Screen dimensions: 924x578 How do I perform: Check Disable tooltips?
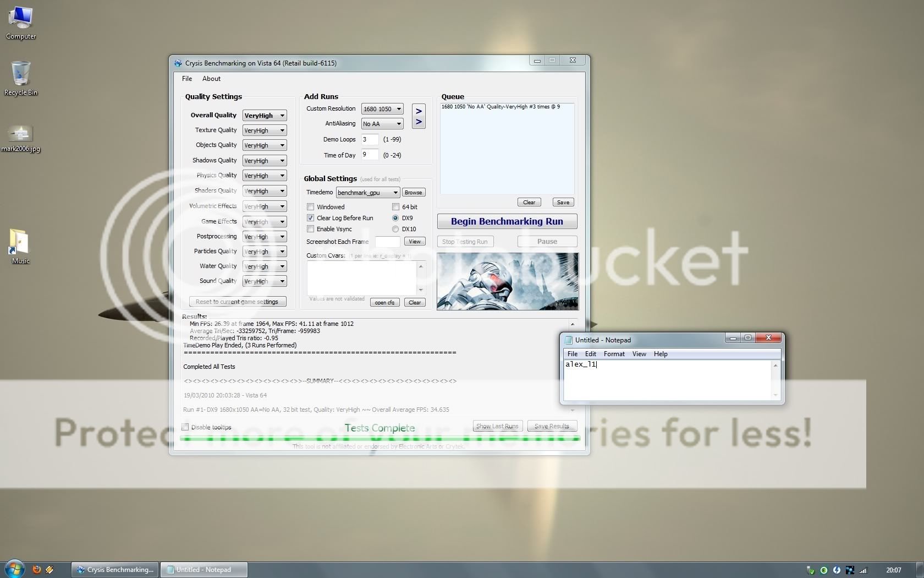(185, 427)
